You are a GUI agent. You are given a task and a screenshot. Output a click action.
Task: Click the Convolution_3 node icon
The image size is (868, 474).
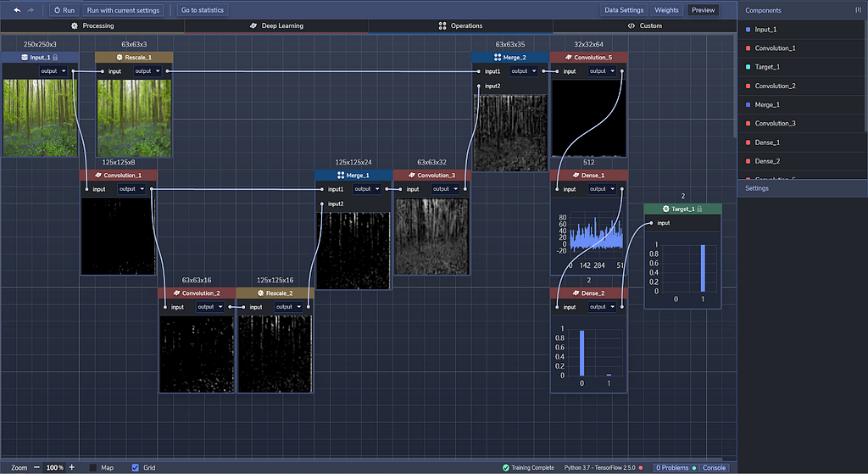coord(411,175)
